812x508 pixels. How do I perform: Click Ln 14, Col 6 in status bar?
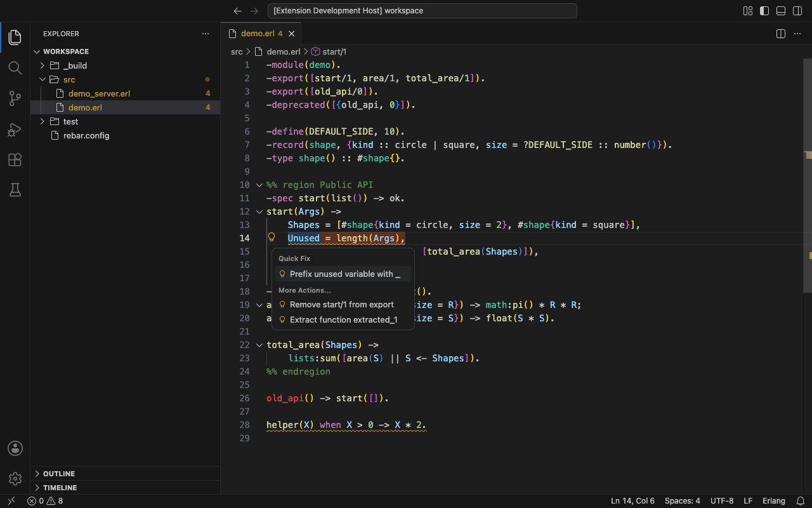click(632, 501)
